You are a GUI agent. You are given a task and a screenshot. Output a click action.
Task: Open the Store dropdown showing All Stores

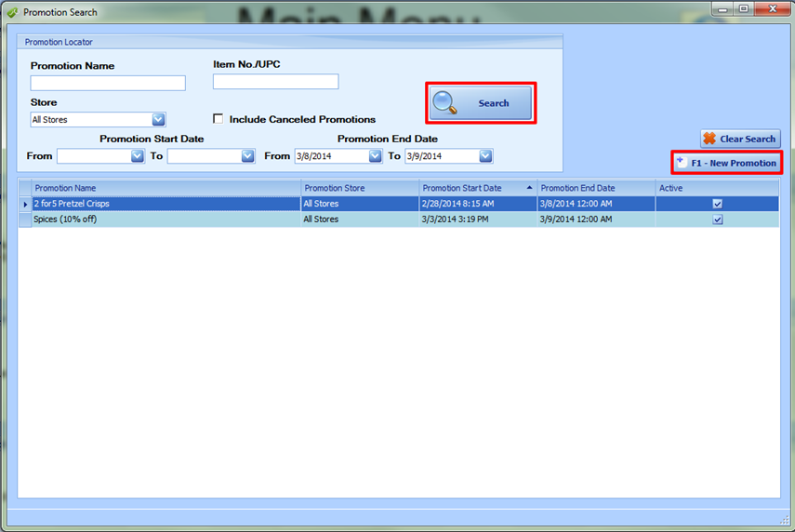pyautogui.click(x=158, y=119)
